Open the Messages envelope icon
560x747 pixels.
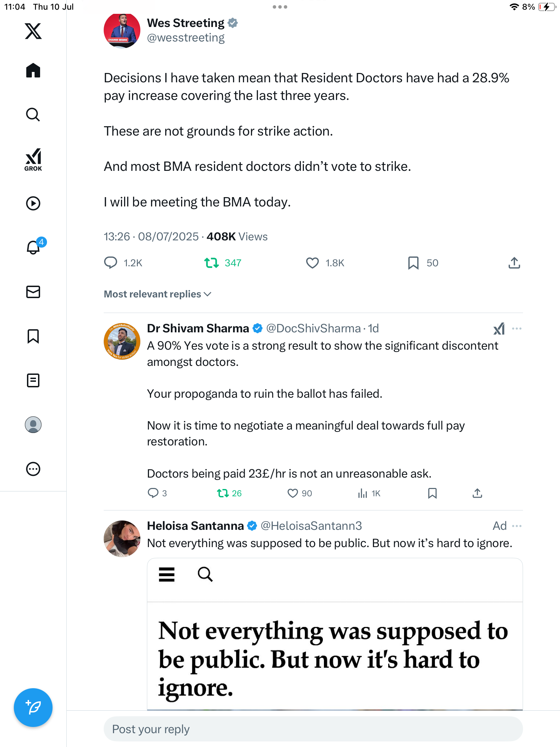33,292
